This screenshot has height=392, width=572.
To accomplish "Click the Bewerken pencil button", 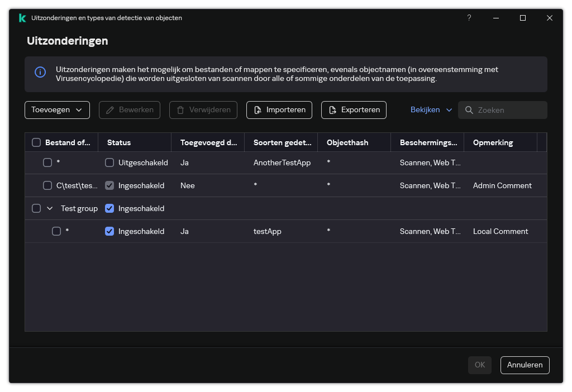I will 130,110.
